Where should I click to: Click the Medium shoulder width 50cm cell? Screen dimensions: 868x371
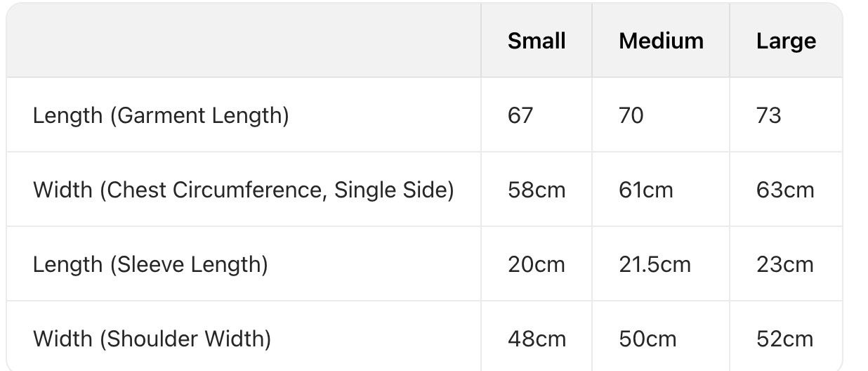pyautogui.click(x=647, y=339)
